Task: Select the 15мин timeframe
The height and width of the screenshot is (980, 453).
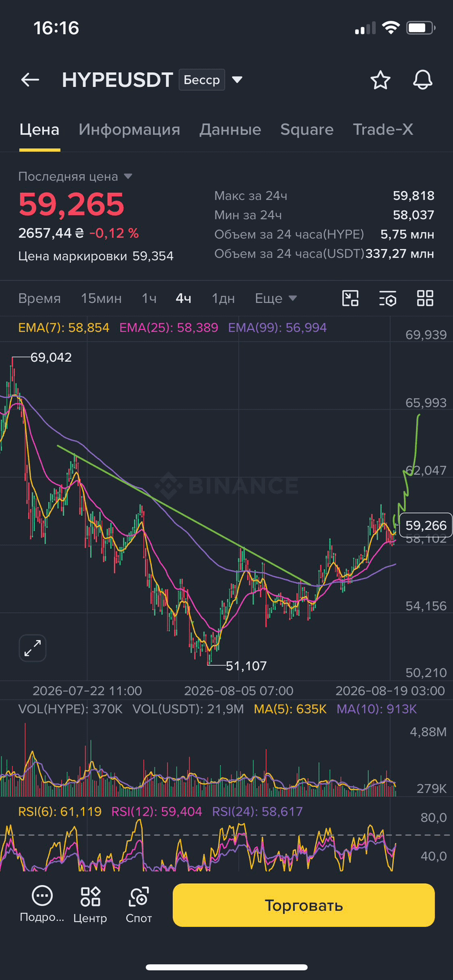Action: 101,298
